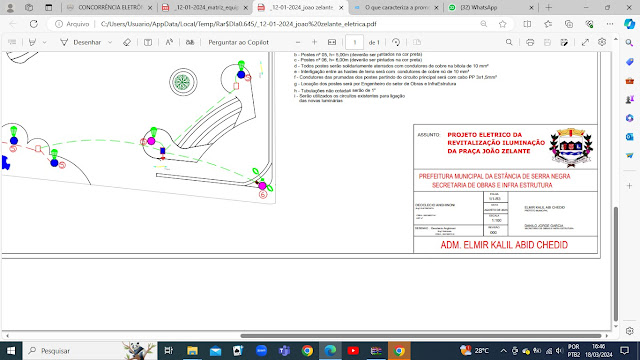Refresh the page with the reload button
Viewport: 640px width, 360px height.
33,24
